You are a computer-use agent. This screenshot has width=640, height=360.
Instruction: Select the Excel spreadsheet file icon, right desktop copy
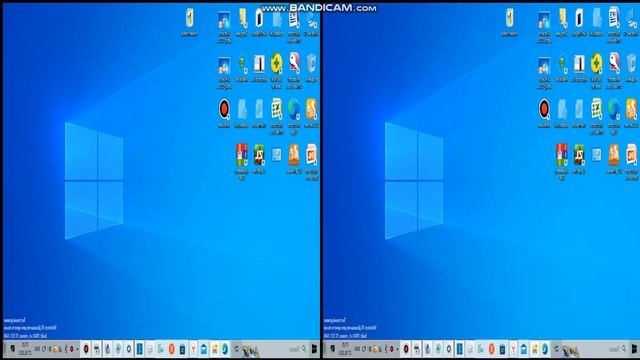(x=597, y=109)
